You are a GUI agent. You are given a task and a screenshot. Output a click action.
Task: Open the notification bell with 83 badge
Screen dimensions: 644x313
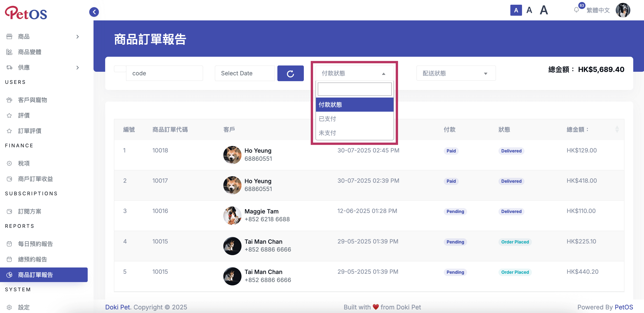tap(576, 10)
